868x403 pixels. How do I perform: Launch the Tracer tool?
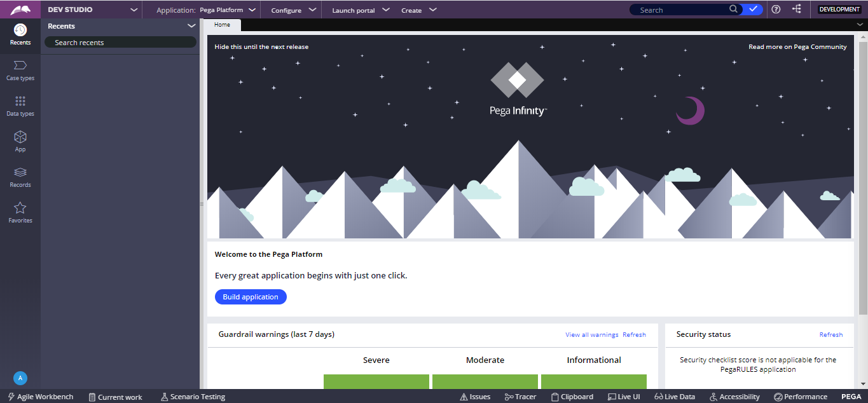point(520,397)
